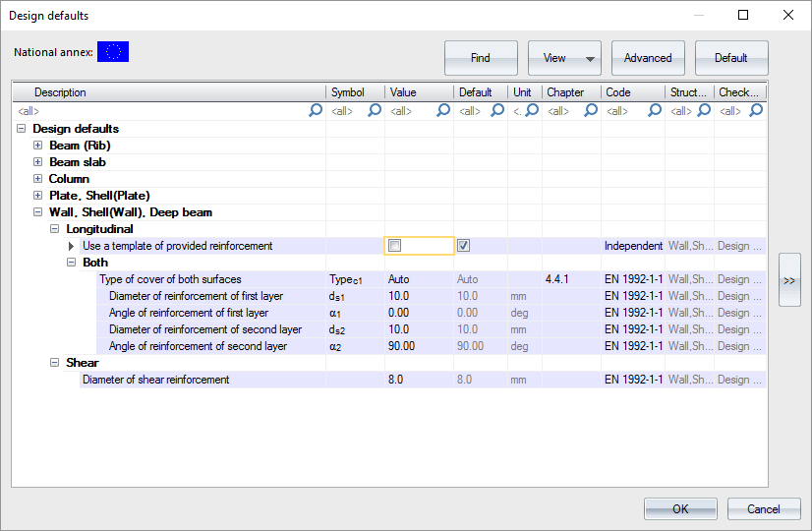Click the search icon in Description filter

click(x=315, y=111)
